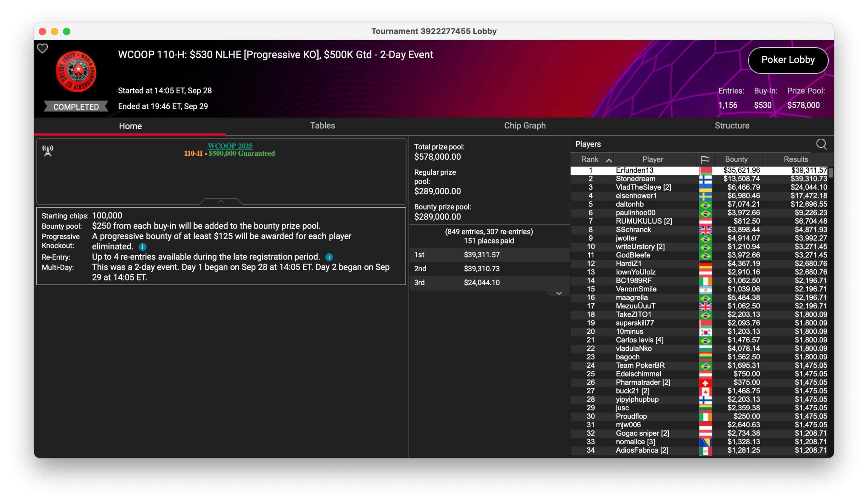Select player Stonedream in the list
This screenshot has height=503, width=868.
635,179
